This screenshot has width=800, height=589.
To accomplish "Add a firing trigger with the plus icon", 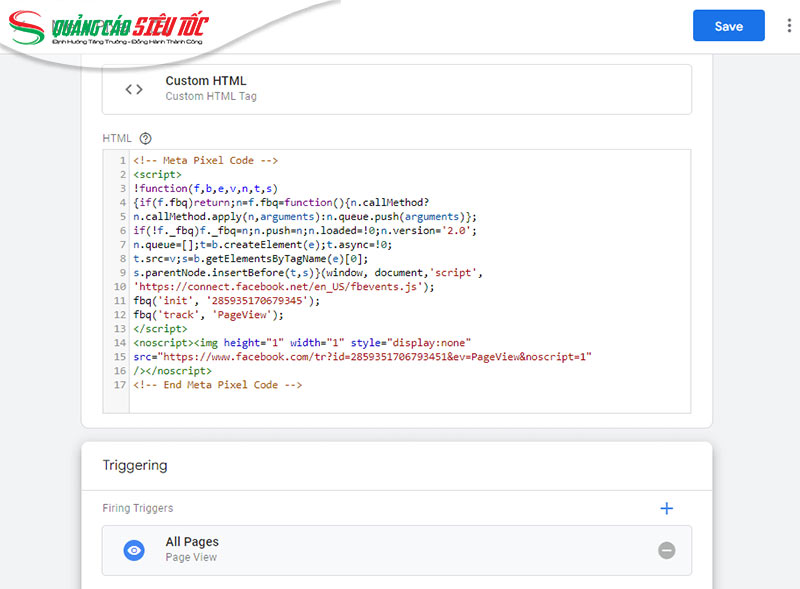I will coord(667,508).
